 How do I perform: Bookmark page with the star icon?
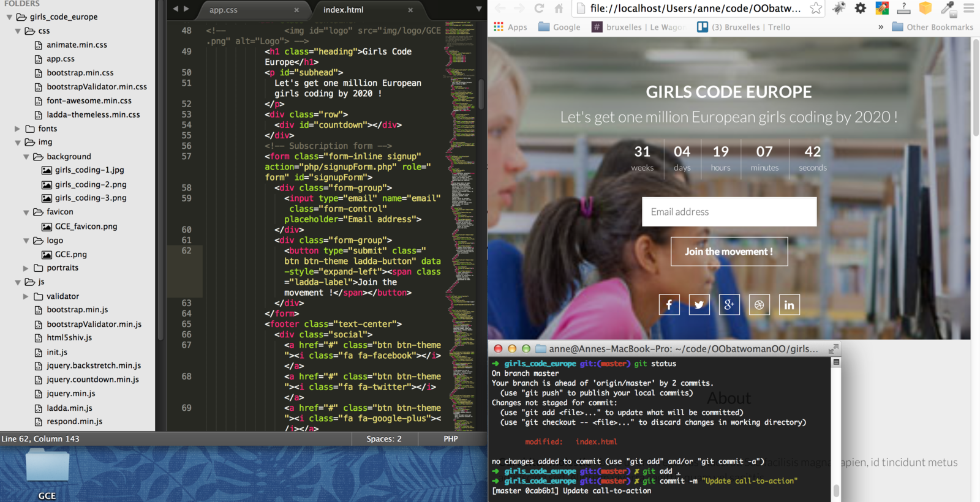click(816, 8)
